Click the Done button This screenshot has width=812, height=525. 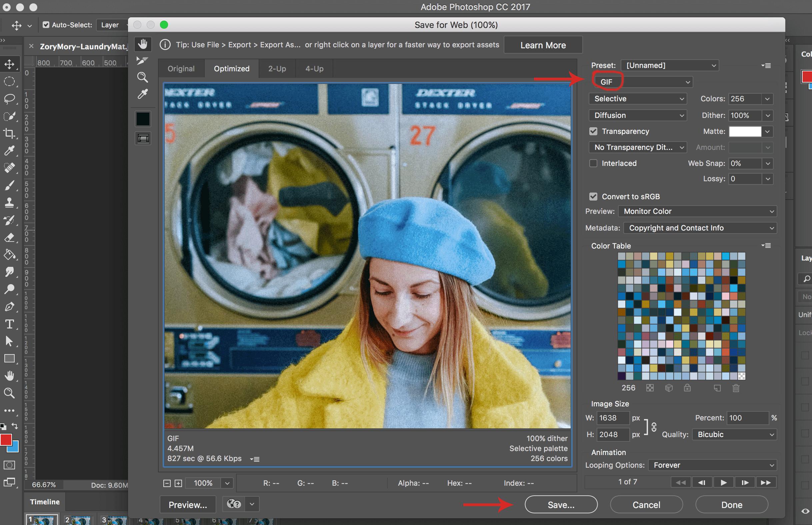coord(732,505)
